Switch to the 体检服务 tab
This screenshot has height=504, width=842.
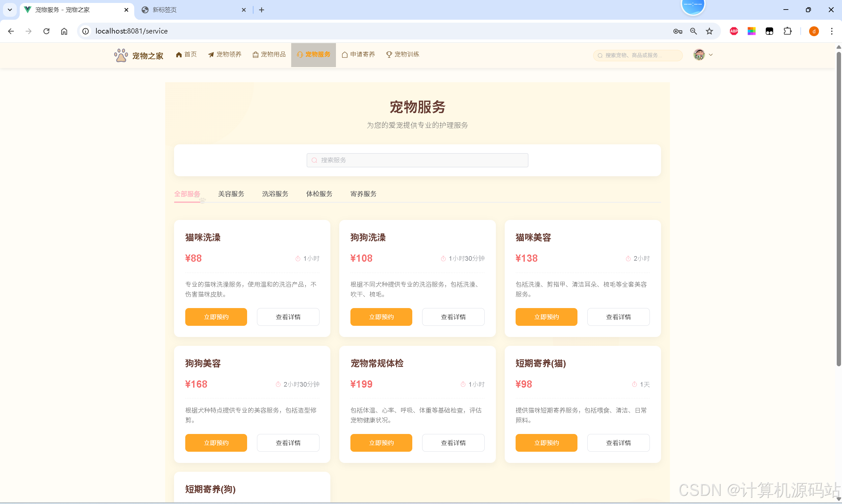click(319, 194)
